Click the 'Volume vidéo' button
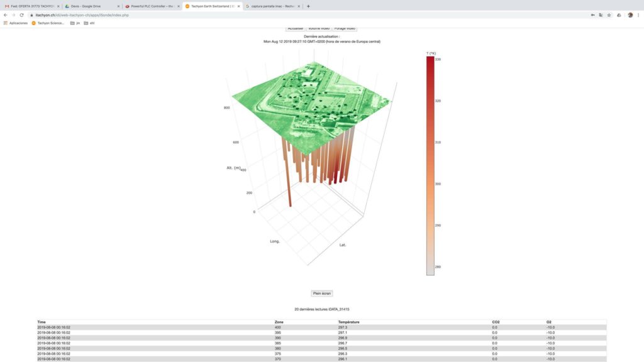The width and height of the screenshot is (644, 362). [x=319, y=28]
